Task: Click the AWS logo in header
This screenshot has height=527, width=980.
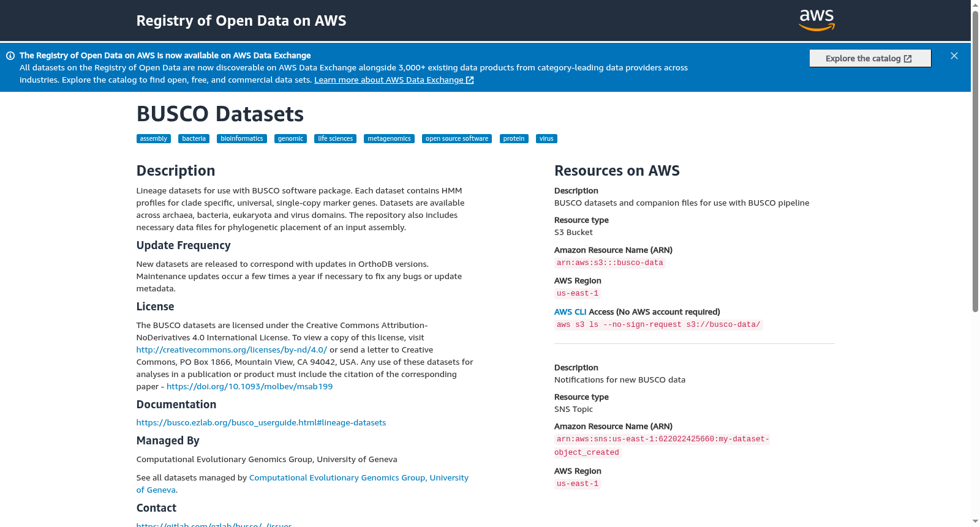Action: coord(817,20)
